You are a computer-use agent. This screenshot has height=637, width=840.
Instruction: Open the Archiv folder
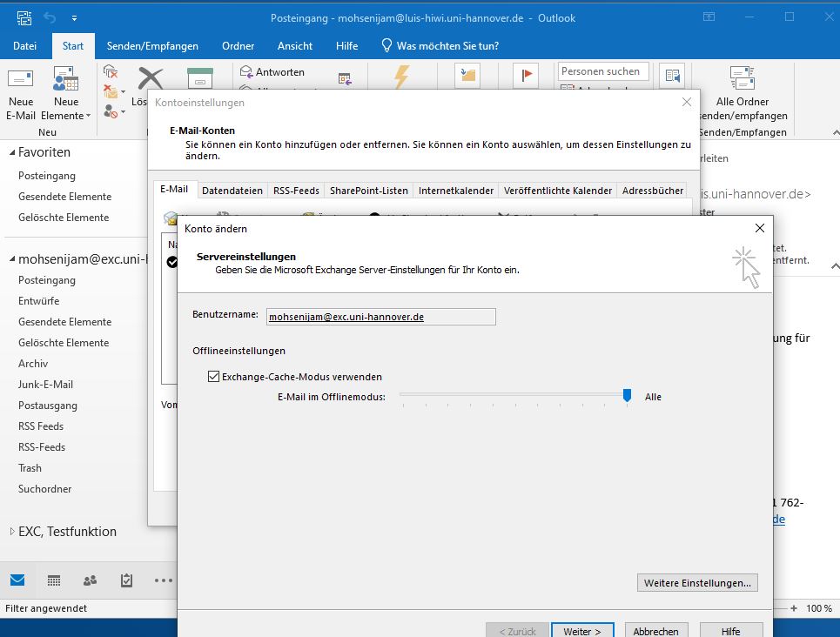tap(33, 364)
